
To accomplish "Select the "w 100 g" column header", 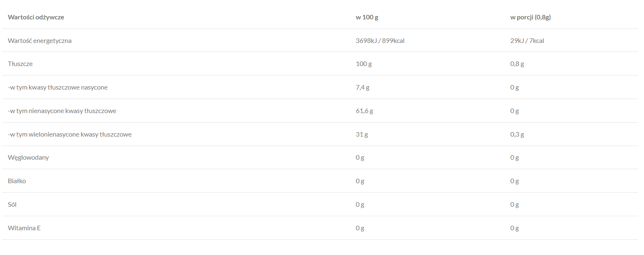I will tap(367, 17).
